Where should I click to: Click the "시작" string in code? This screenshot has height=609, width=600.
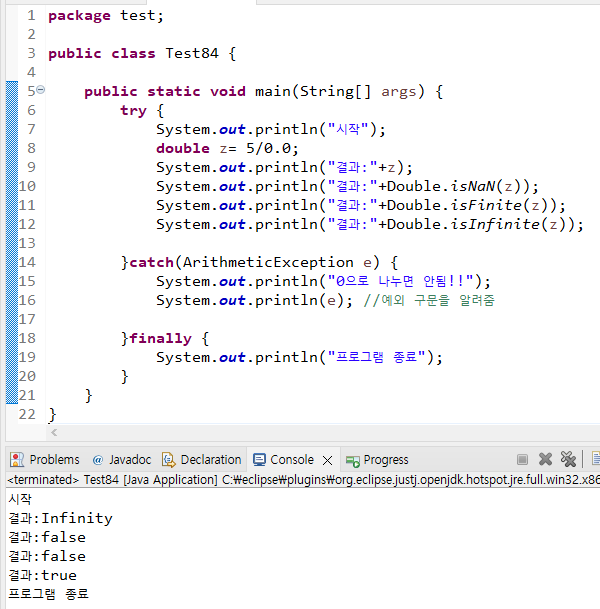click(348, 129)
